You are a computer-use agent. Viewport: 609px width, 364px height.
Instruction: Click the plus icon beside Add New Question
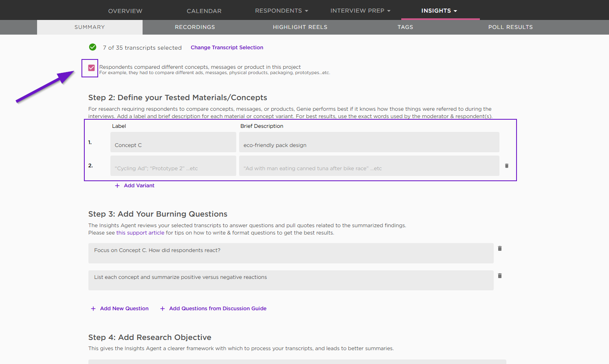(x=93, y=309)
